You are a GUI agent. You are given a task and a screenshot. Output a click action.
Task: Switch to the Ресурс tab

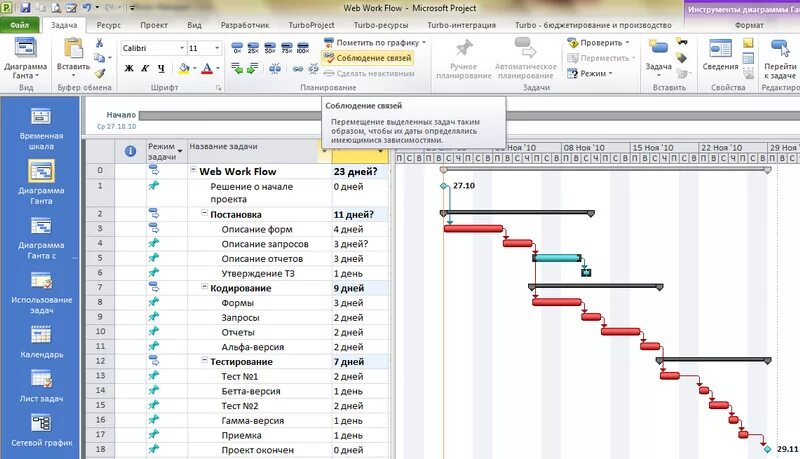(x=109, y=24)
